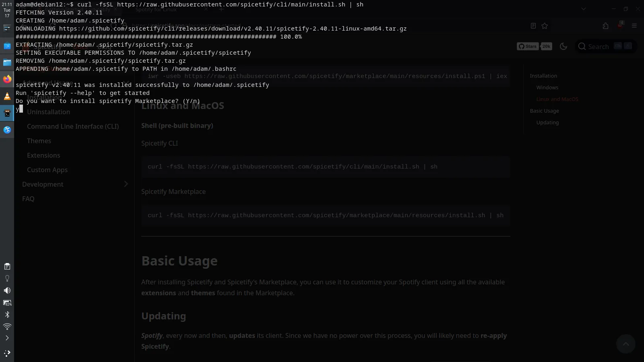The height and width of the screenshot is (362, 644).
Task: Open the Firefox hamburger menu
Action: 634,26
